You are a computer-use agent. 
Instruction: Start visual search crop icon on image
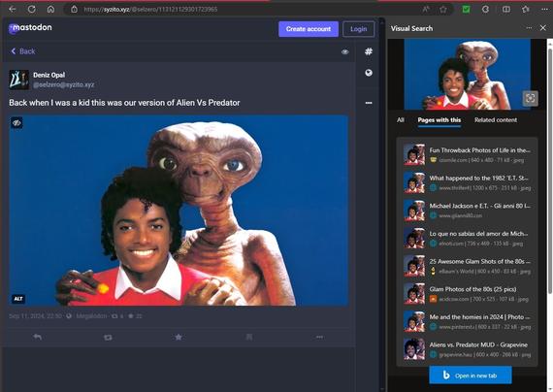(x=530, y=98)
